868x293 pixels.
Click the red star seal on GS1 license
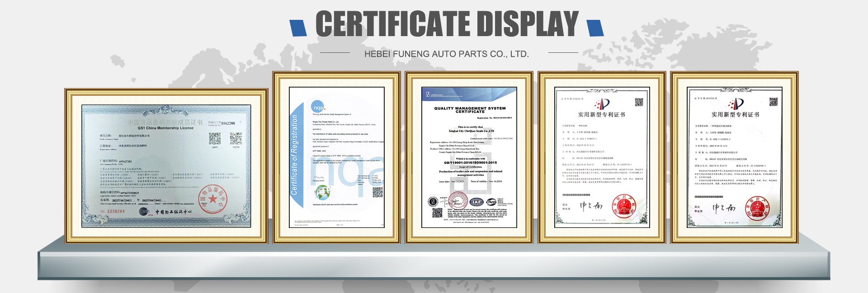[212, 199]
